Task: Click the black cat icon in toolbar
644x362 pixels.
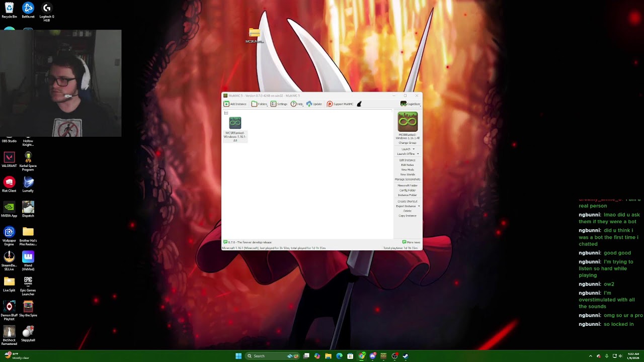Action: (359, 104)
